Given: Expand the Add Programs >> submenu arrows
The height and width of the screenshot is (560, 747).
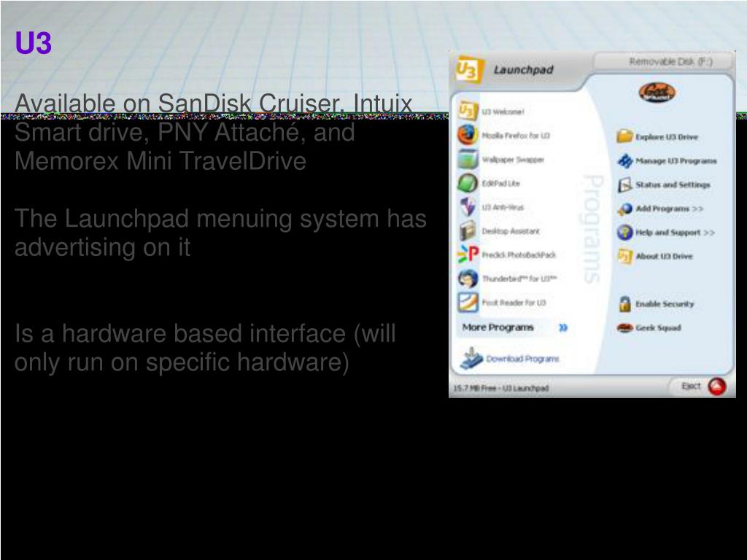Looking at the screenshot, I should (698, 209).
